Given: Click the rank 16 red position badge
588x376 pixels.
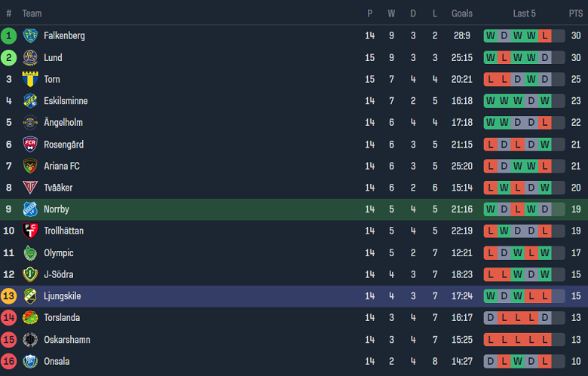Looking at the screenshot, I should (9, 362).
